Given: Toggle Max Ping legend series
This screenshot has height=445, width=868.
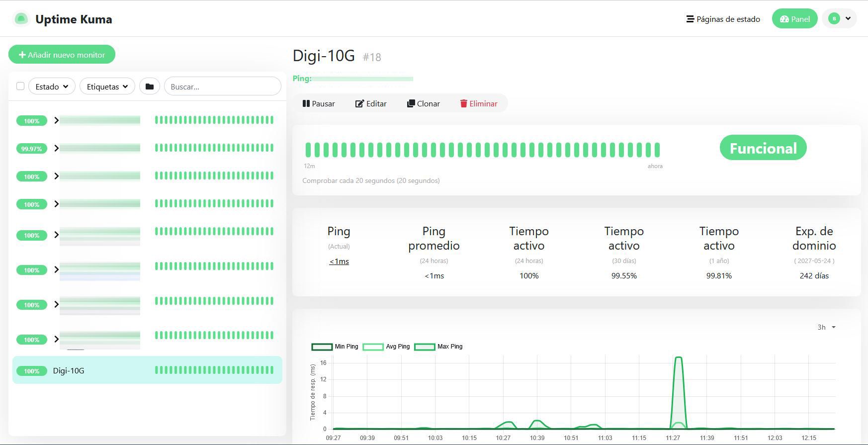Looking at the screenshot, I should [x=438, y=347].
